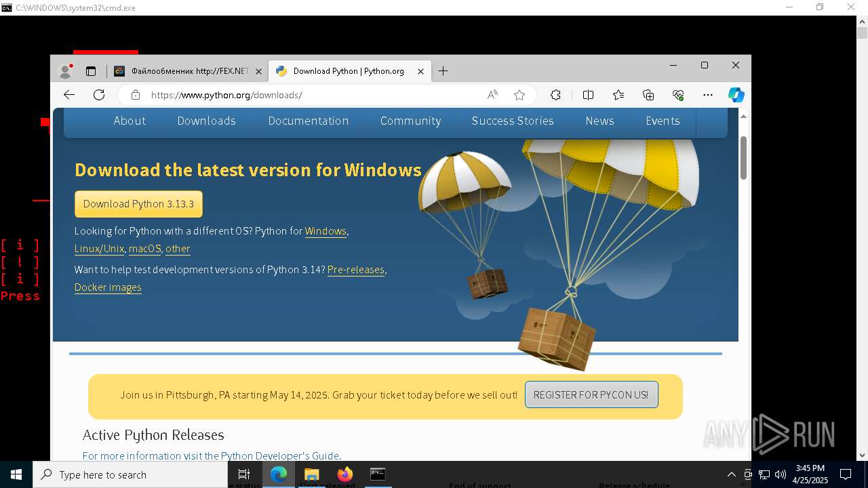Open the Favorites list icon
This screenshot has height=488, width=868.
(618, 95)
